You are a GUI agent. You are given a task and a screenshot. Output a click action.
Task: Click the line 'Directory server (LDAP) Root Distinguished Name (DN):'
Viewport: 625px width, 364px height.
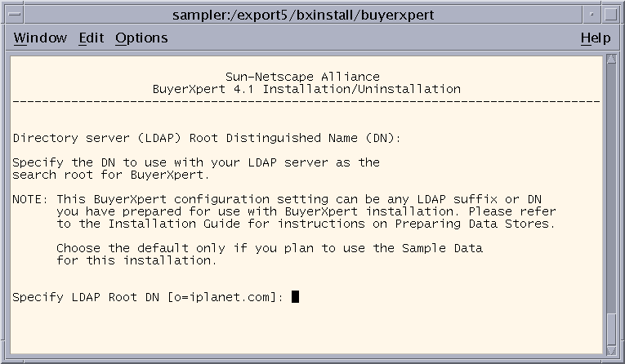(x=207, y=138)
